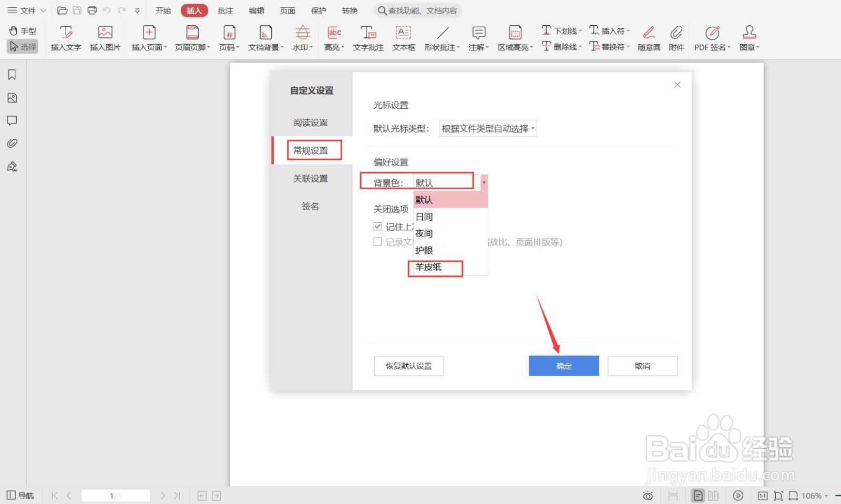Open PDF Signature tool
The width and height of the screenshot is (841, 504).
[713, 39]
